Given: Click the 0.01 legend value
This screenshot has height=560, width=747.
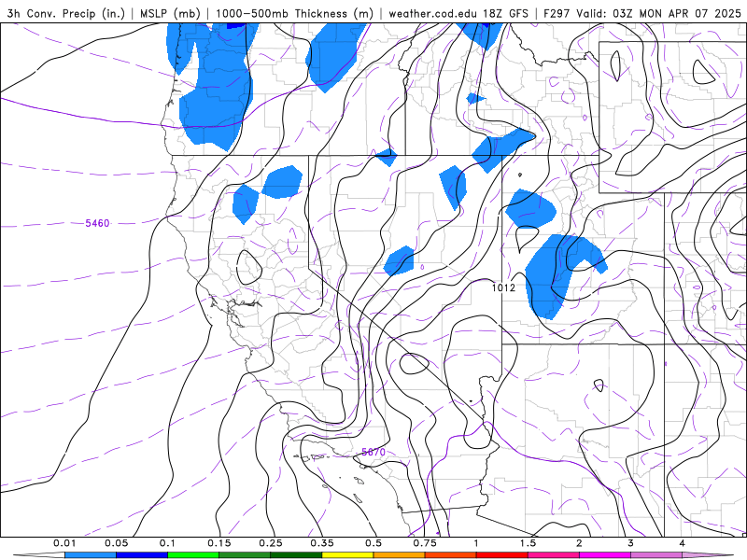Looking at the screenshot, I should pos(64,543).
